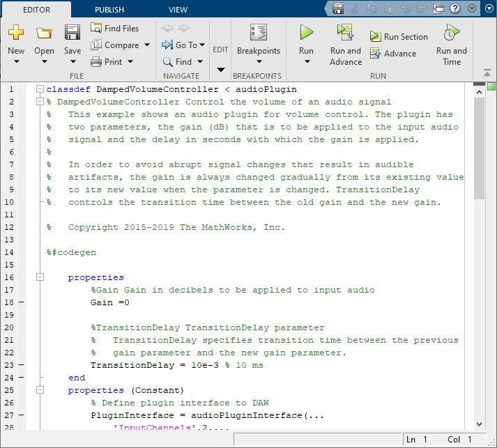Screen dimensions: 497x448
Task: Open the Breakpoints dropdown arrow
Action: point(259,61)
